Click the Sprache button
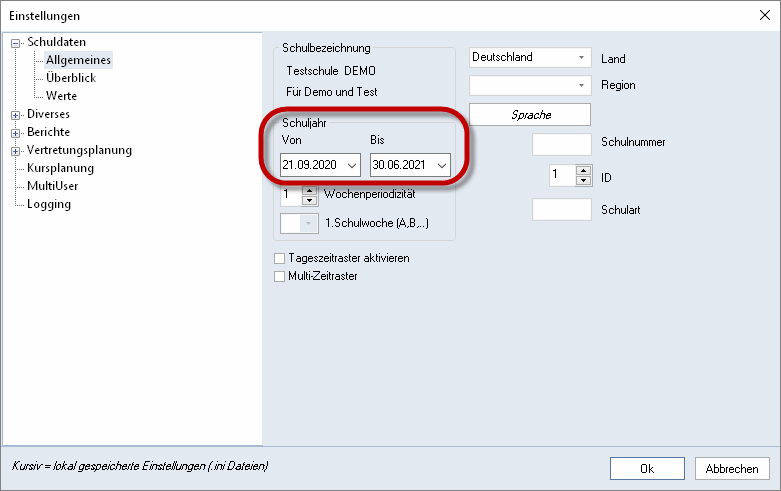Image resolution: width=781 pixels, height=491 pixels. [x=530, y=115]
